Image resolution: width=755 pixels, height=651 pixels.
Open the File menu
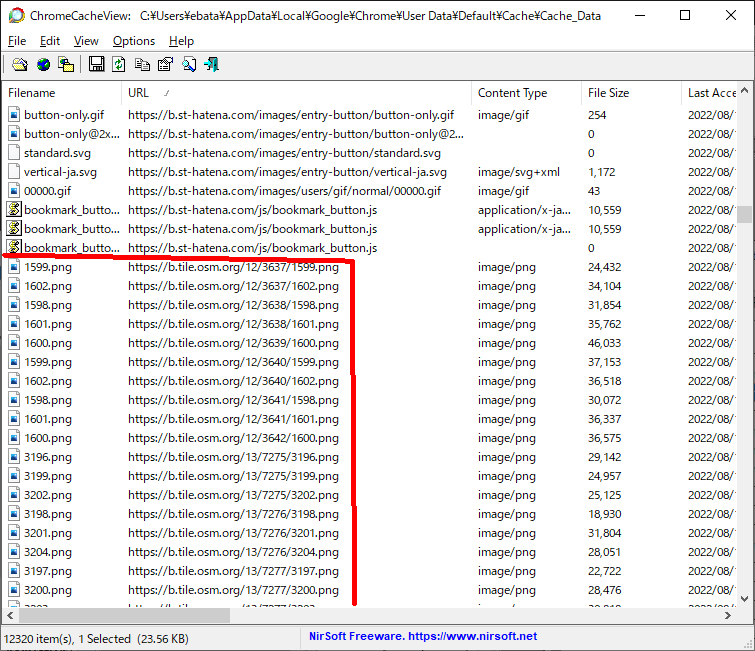(17, 41)
